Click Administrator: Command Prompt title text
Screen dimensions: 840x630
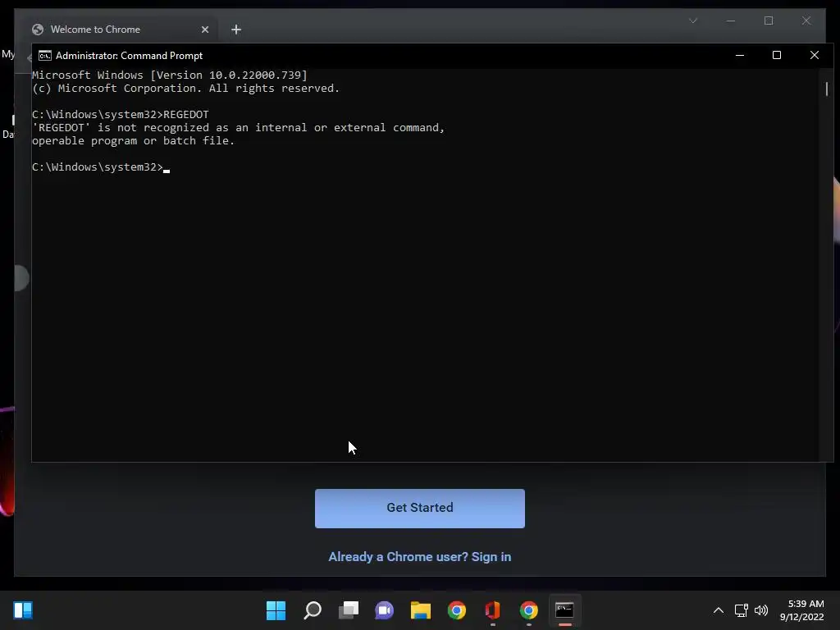[x=129, y=56]
